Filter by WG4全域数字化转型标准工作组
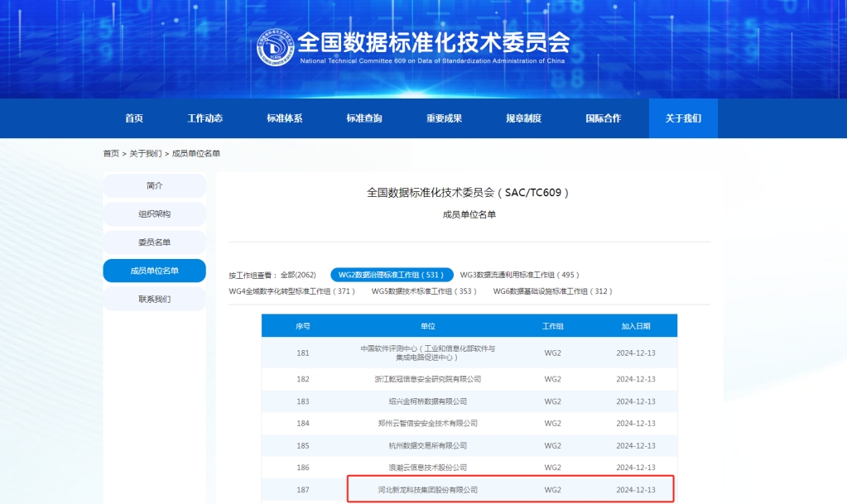Image resolution: width=847 pixels, height=504 pixels. pos(291,291)
